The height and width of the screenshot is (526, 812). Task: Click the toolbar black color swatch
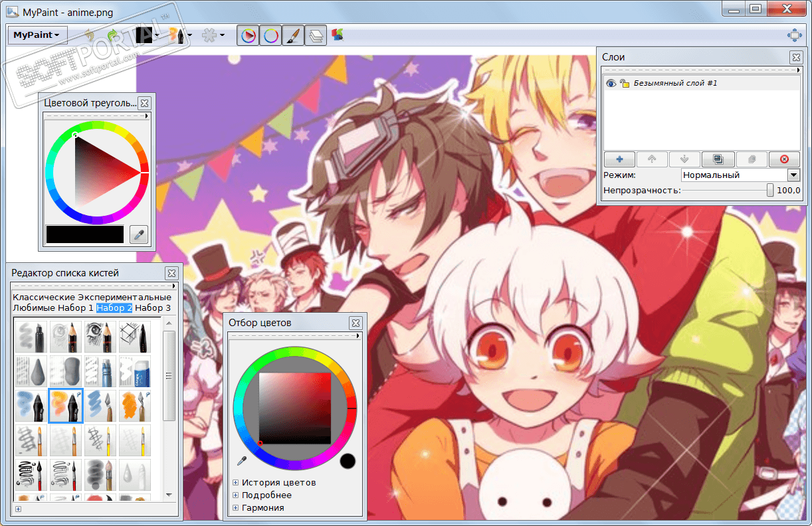click(x=144, y=35)
